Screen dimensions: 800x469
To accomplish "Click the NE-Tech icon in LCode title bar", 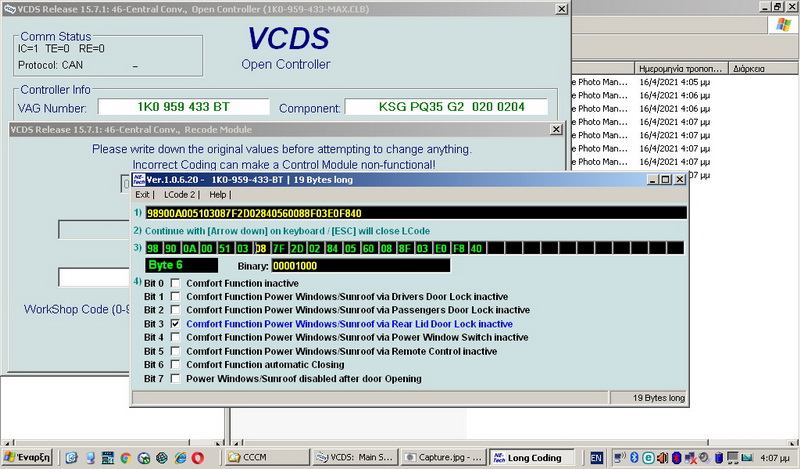I will (x=139, y=180).
